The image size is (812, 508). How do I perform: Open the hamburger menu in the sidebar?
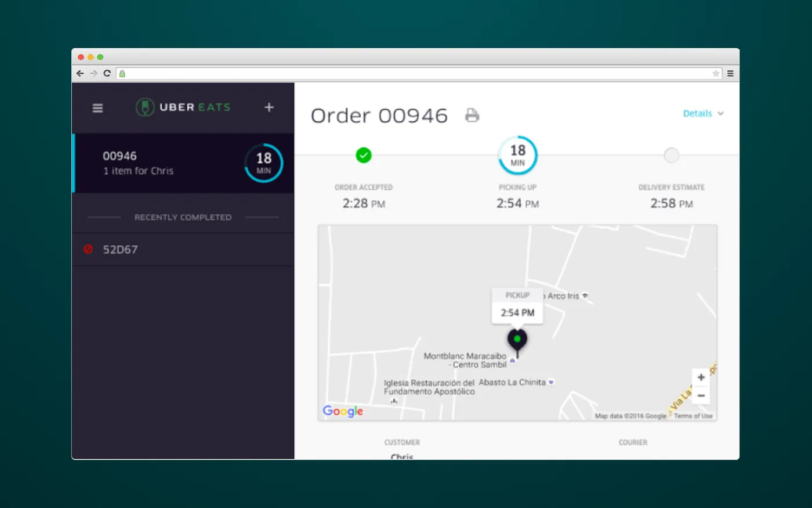[x=97, y=108]
